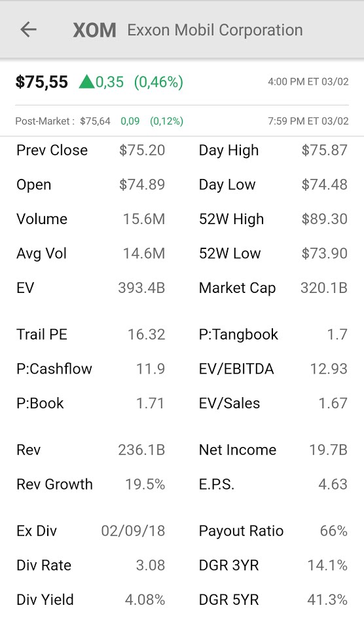Click the Trail PE 16.32 metric
This screenshot has width=364, height=618.
point(90,335)
